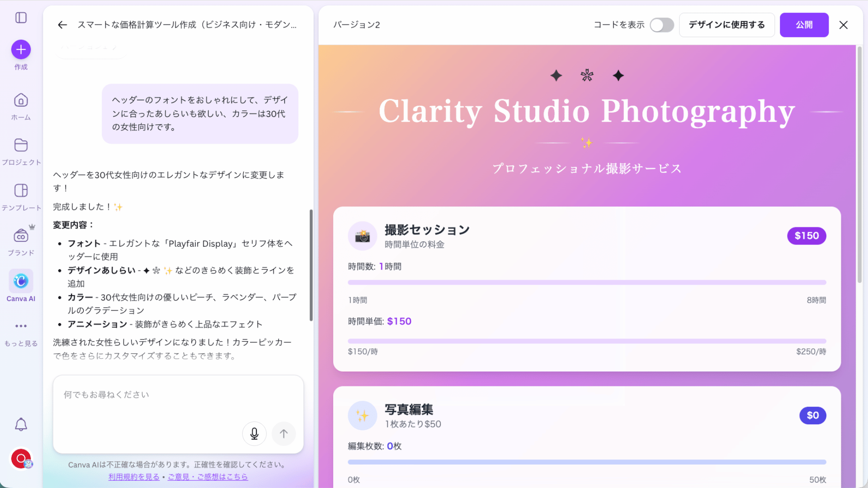
Task: Publish the design with the 公開 button
Action: 804,25
